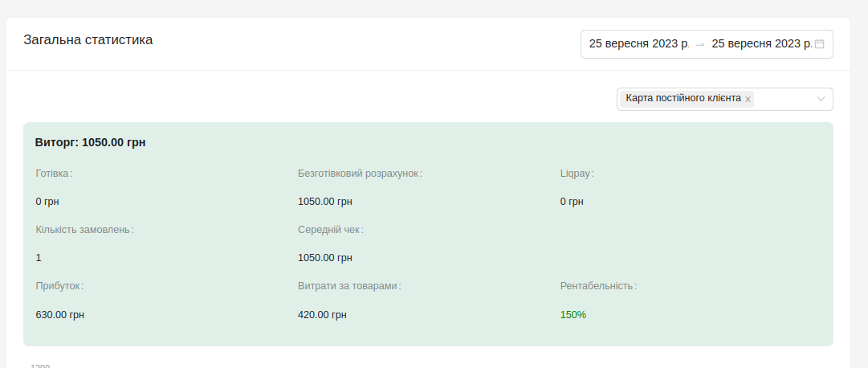This screenshot has height=368, width=868.
Task: Click the 'Середній чек' label
Action: pos(331,230)
